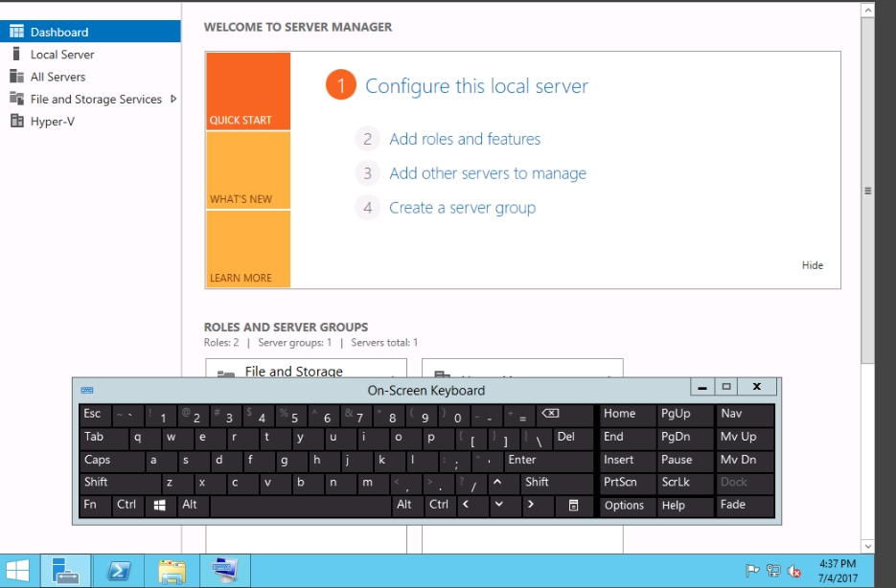Click the On-Screen Keyboard title bar icon
Image resolution: width=896 pixels, height=588 pixels.
coord(87,391)
